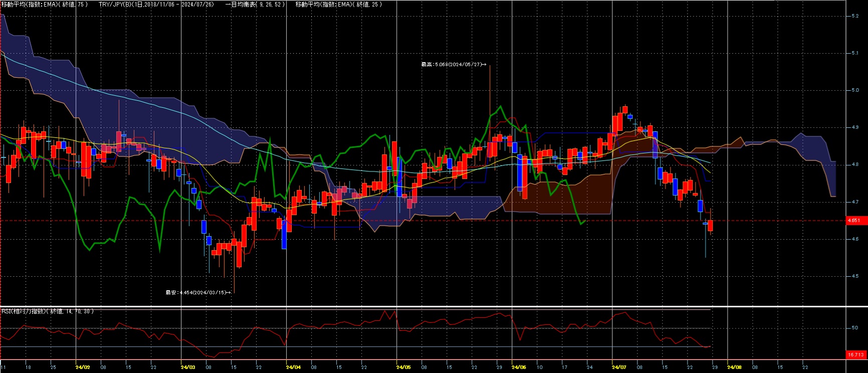
Task: Click the 4.6 price axis label
Action: click(x=855, y=239)
